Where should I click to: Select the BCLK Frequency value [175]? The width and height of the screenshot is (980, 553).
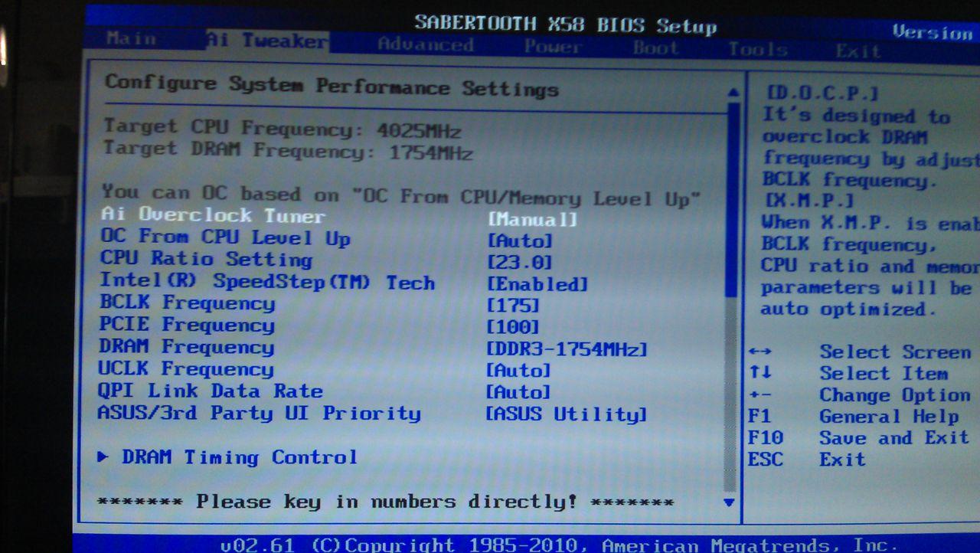tap(513, 305)
